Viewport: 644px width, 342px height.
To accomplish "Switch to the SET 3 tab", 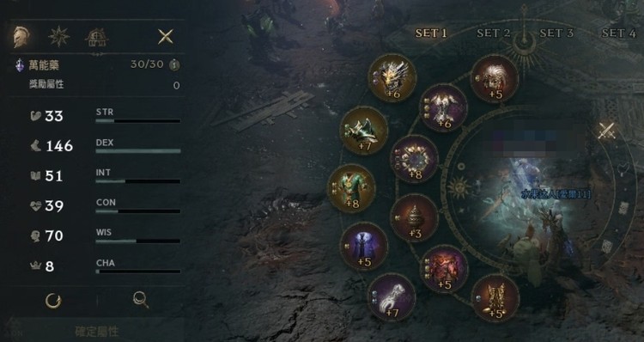I will click(556, 33).
